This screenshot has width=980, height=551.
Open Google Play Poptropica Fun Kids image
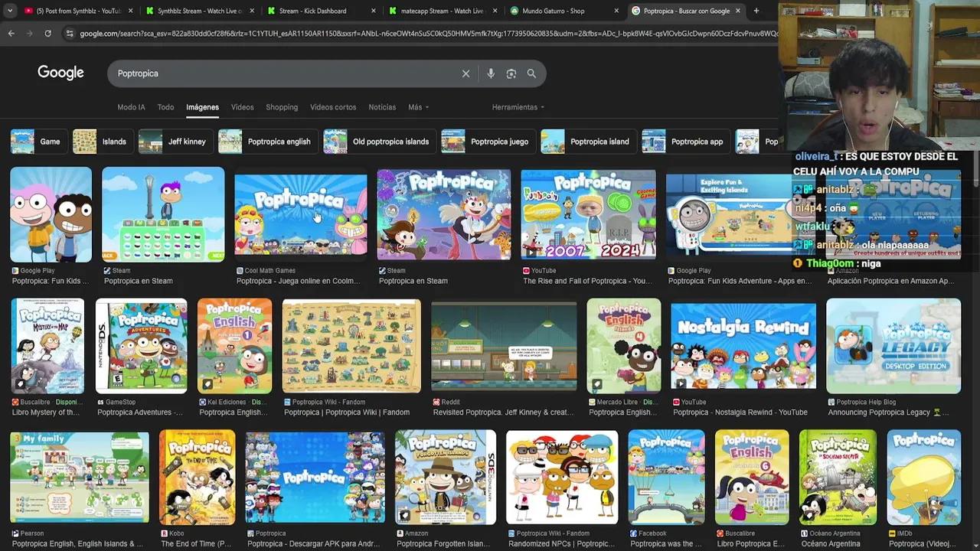coord(51,215)
